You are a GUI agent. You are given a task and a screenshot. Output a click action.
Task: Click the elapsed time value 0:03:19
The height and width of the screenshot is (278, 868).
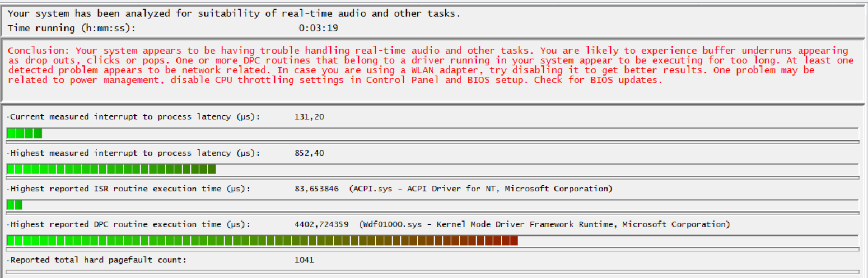click(318, 27)
